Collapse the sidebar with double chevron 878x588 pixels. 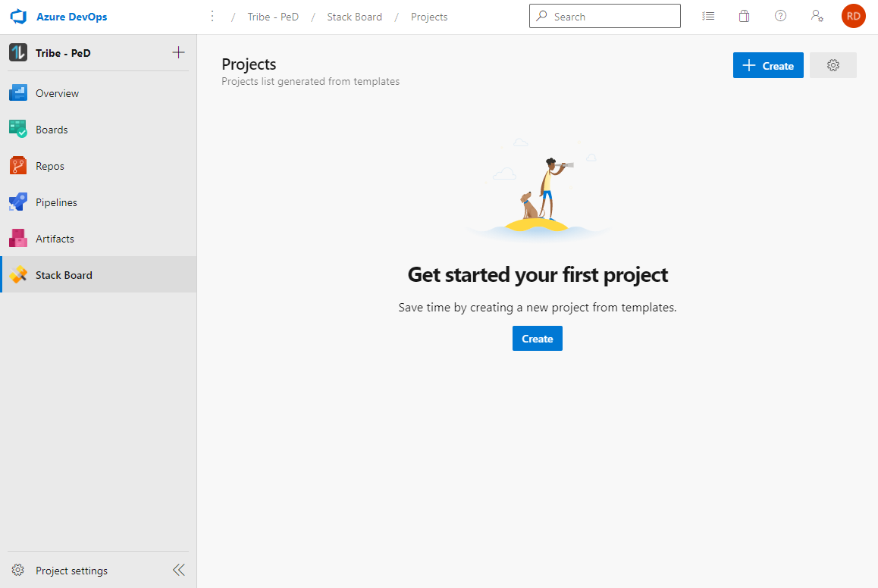179,570
